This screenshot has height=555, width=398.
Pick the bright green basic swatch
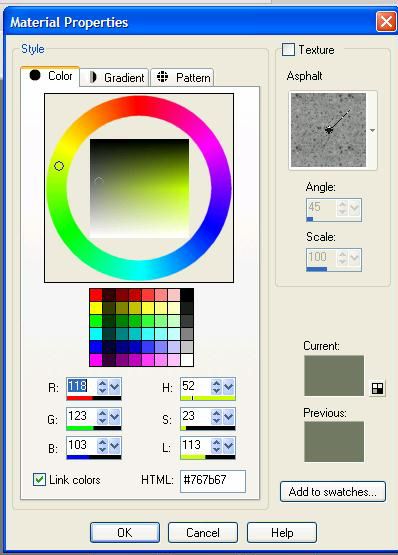[96, 321]
